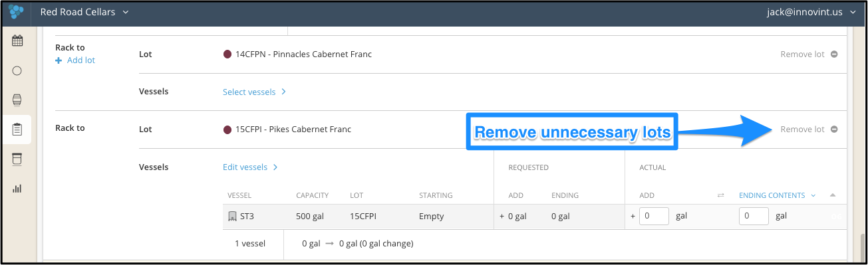Viewport: 868px width, 265px height.
Task: Click the 14CFPN lot color dot
Action: pos(227,54)
